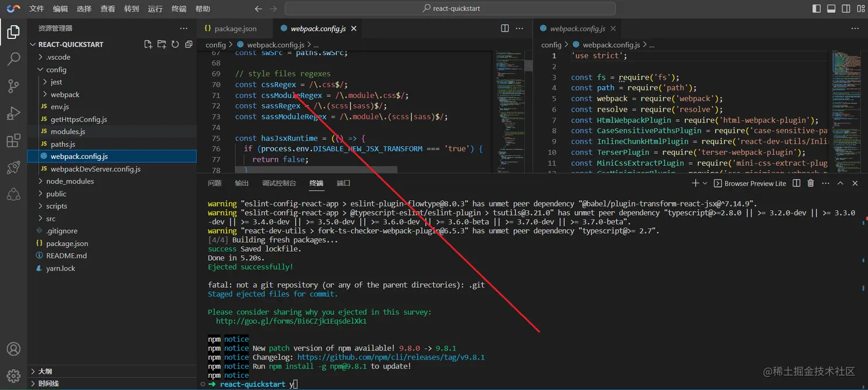Switch to the 端口 panel tab

point(343,184)
